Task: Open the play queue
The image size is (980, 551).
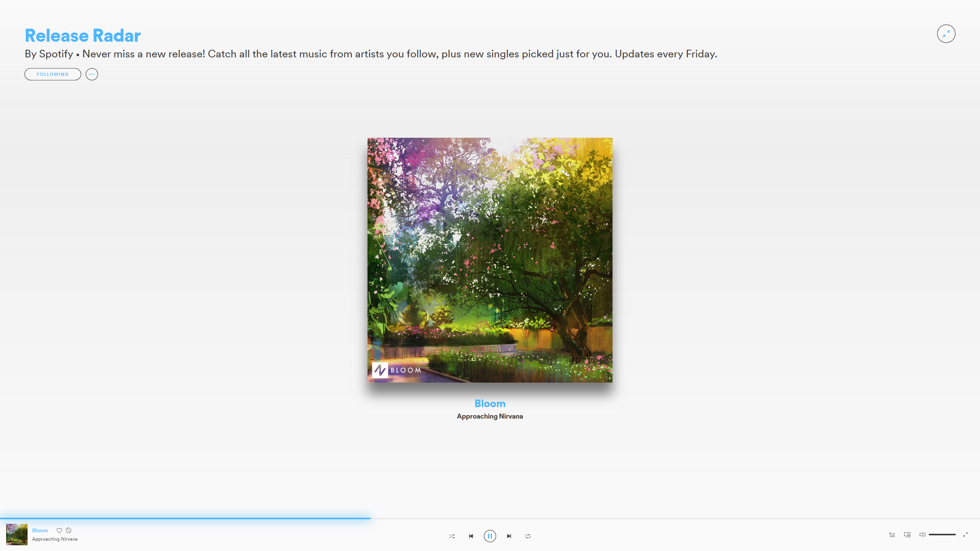Action: point(892,535)
